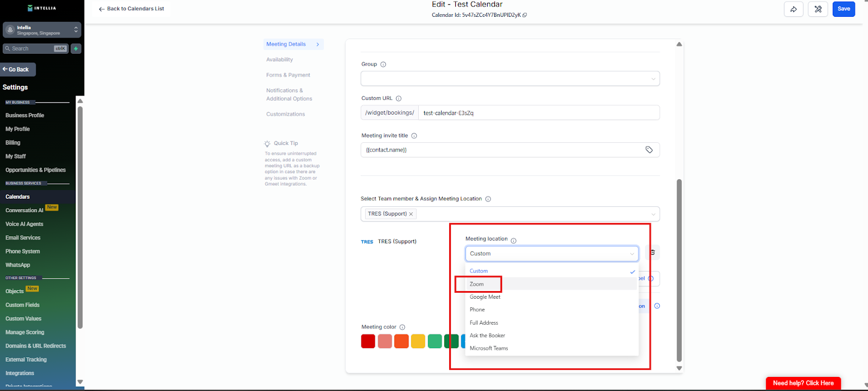Click the Custom URL slug input field
868x391 pixels.
coord(539,113)
